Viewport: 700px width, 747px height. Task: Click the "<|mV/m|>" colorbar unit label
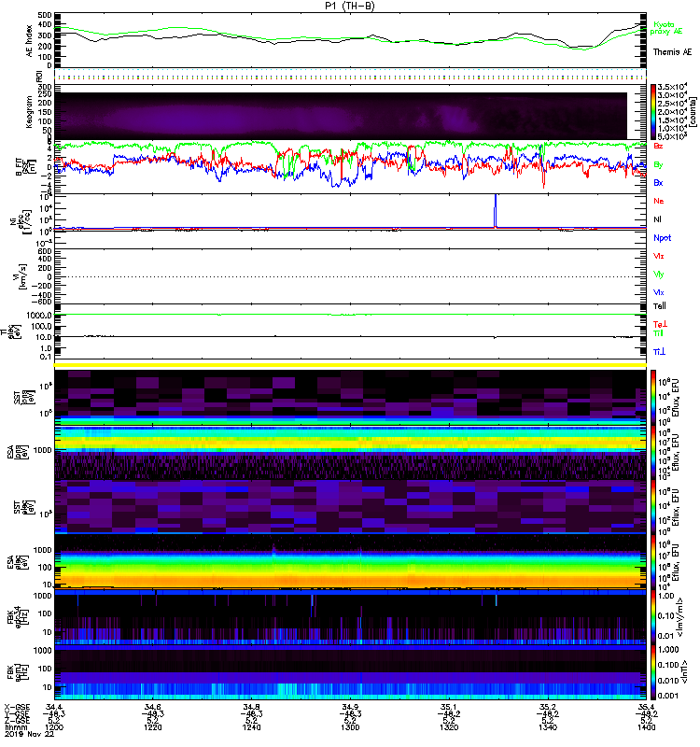pyautogui.click(x=680, y=617)
